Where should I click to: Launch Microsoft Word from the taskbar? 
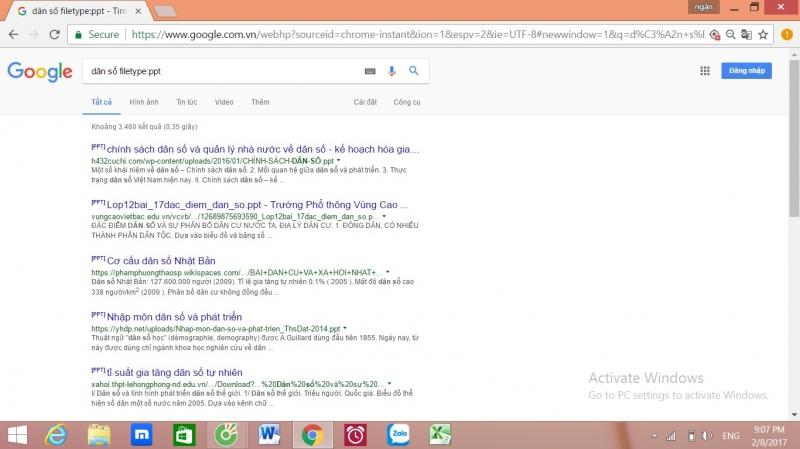tap(269, 435)
